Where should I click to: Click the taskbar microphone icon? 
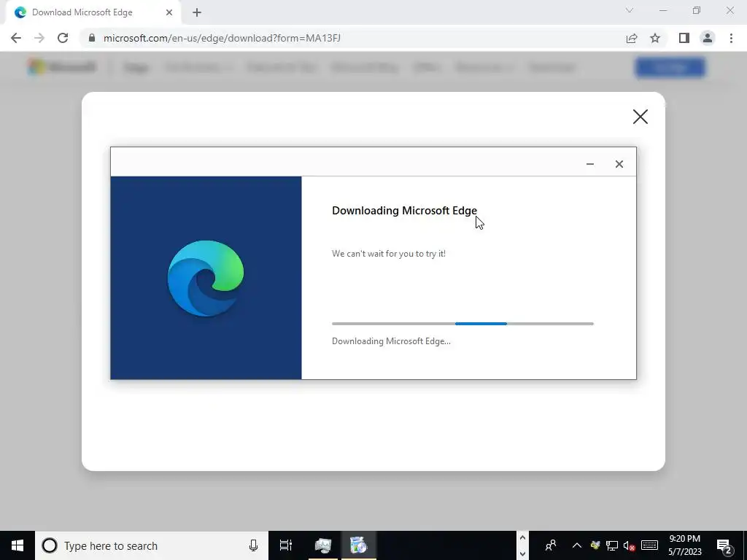[253, 545]
